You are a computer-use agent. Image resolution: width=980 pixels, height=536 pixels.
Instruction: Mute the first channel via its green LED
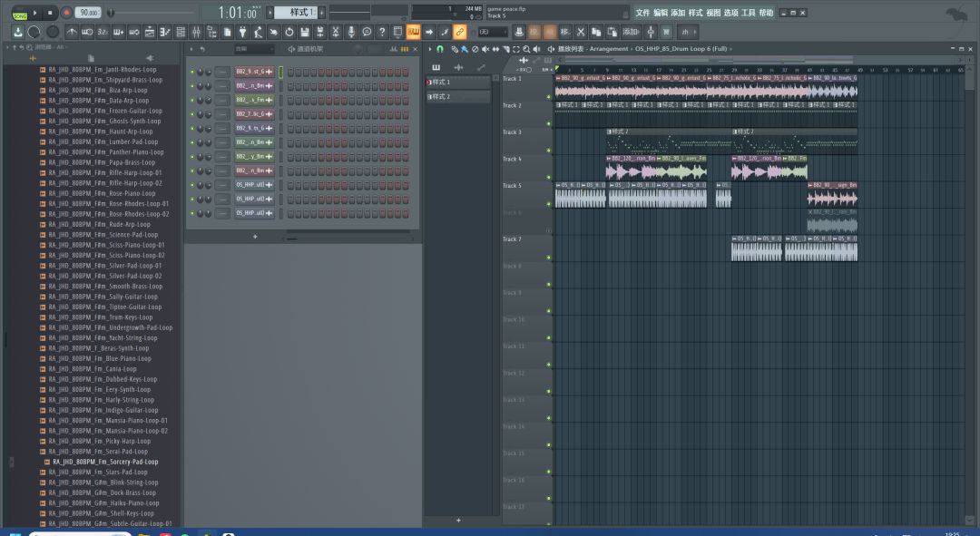[191, 72]
